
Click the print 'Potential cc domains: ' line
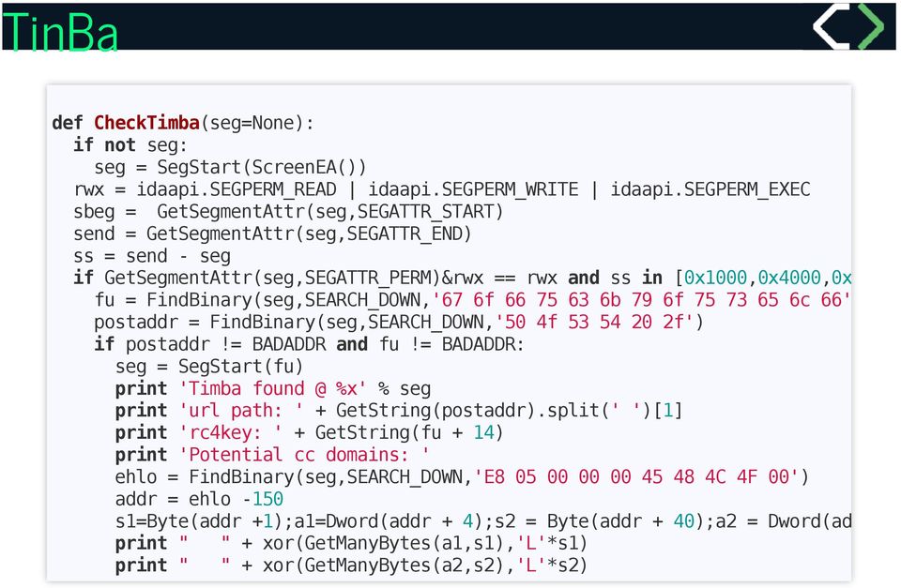pos(272,455)
